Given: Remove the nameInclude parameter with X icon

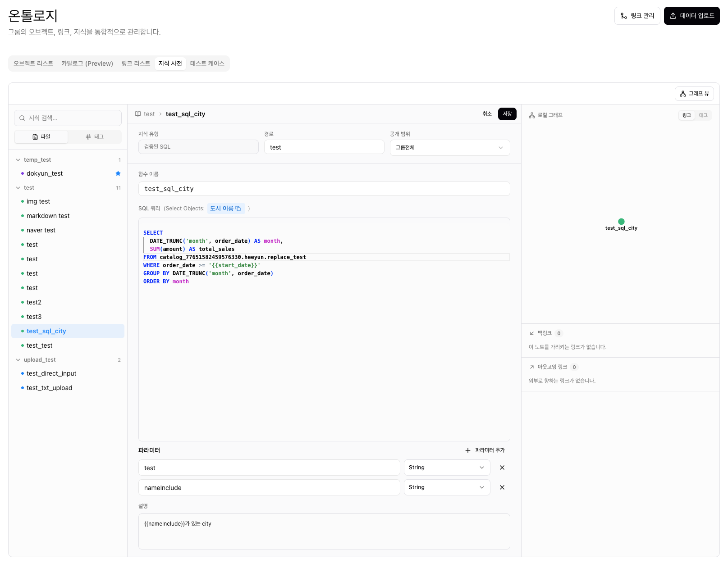Looking at the screenshot, I should [x=502, y=487].
